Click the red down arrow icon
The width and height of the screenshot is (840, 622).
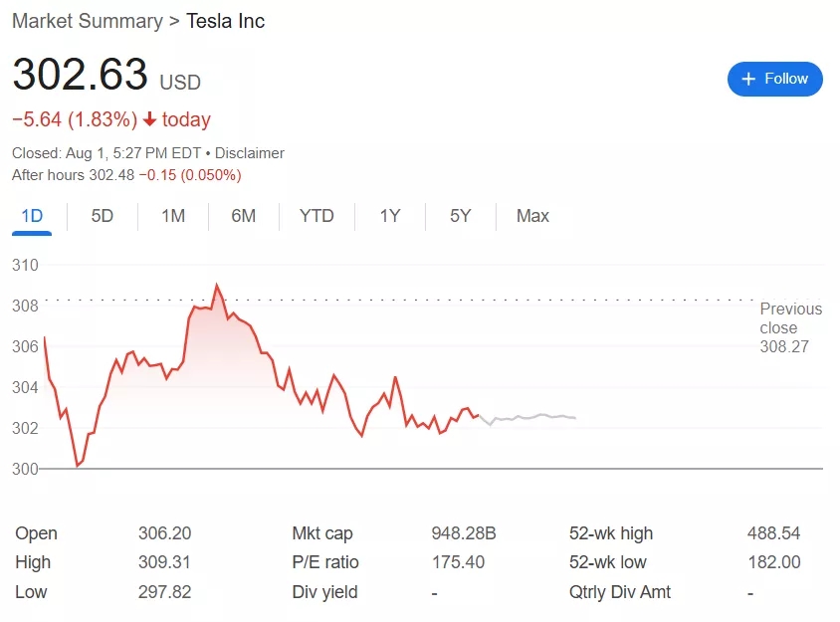click(x=150, y=119)
